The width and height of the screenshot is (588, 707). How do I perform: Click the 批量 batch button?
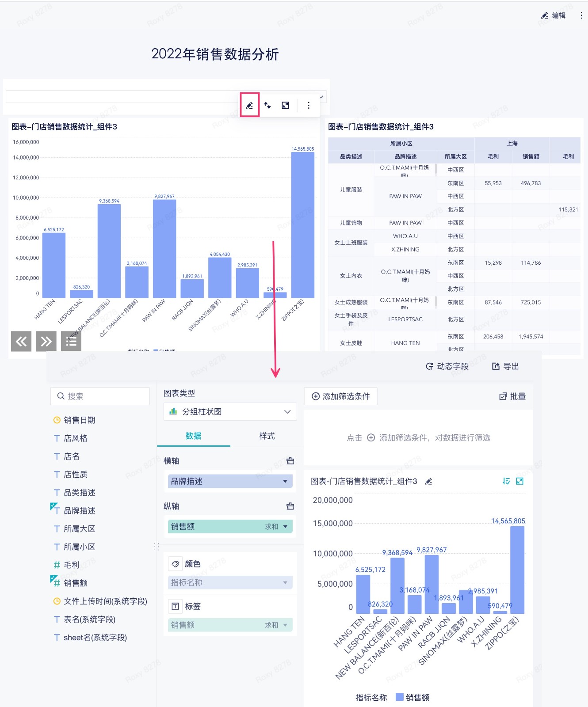512,396
